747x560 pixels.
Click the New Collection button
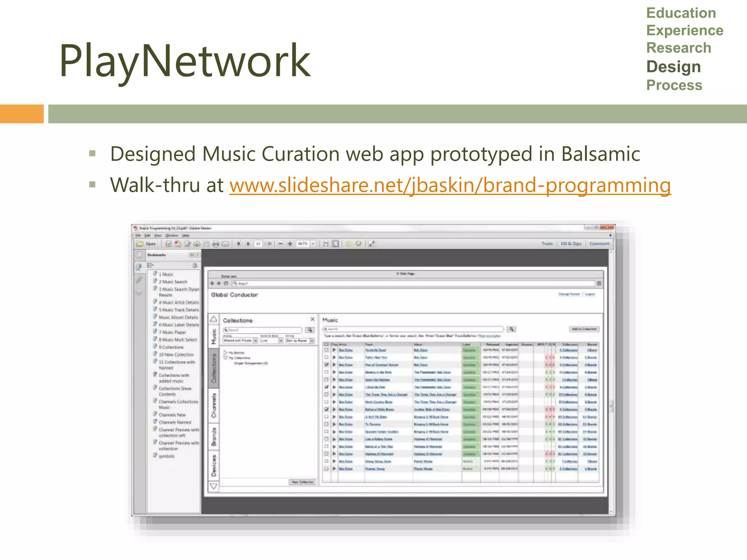pyautogui.click(x=302, y=482)
